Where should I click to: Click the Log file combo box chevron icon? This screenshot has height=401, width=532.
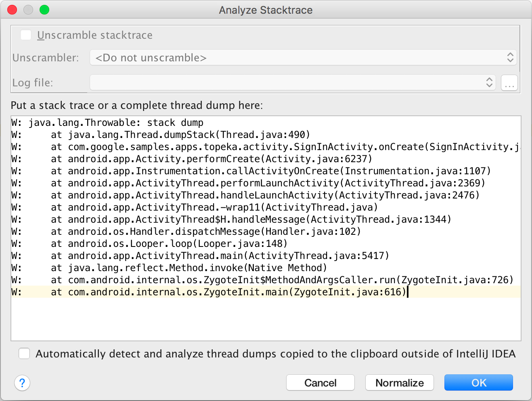pos(490,82)
